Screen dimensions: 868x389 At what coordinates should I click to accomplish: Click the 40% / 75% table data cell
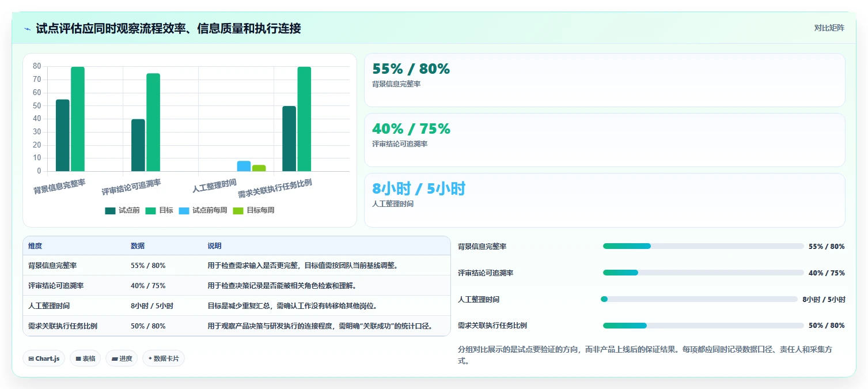click(148, 285)
